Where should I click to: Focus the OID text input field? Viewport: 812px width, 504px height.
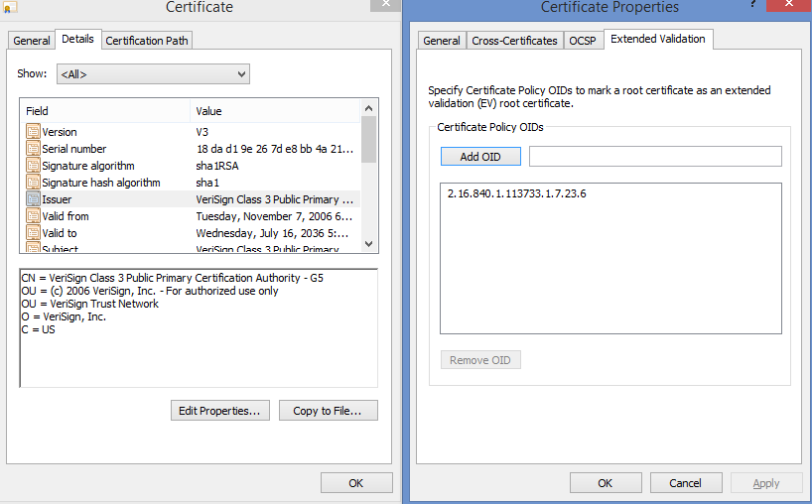coord(655,157)
